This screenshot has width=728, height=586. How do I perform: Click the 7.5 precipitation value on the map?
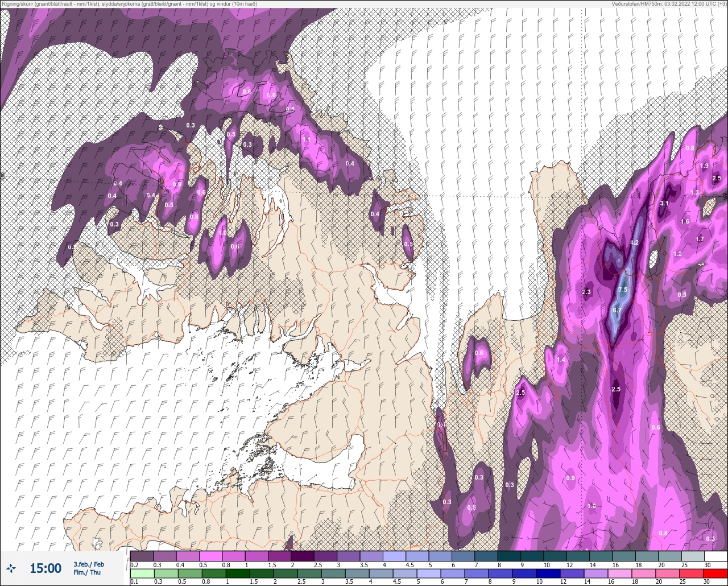click(x=622, y=290)
